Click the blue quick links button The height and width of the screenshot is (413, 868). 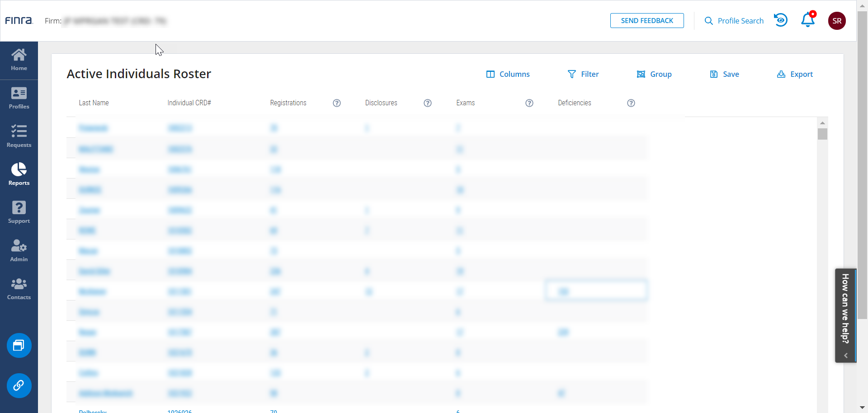(x=19, y=385)
